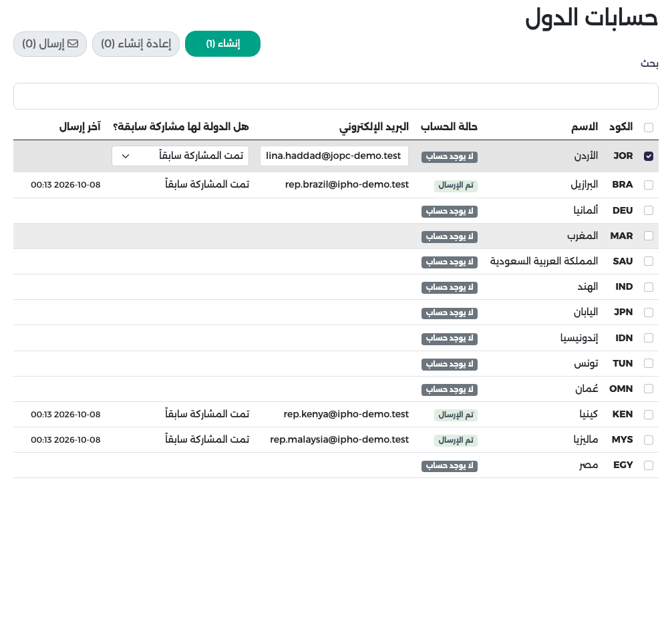
Task: Click the country code TUN
Action: click(x=623, y=363)
